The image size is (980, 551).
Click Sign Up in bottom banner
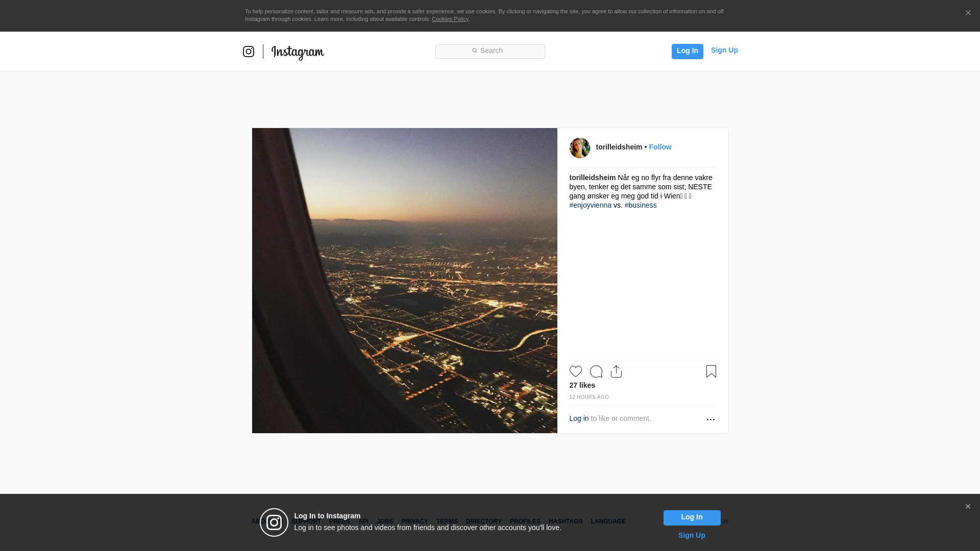[x=692, y=535]
